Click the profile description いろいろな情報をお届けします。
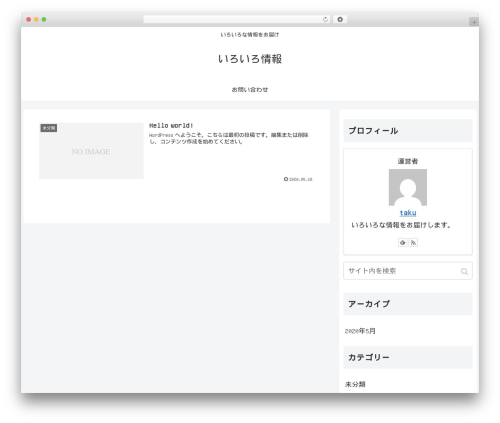The height and width of the screenshot is (423, 500). (x=401, y=225)
